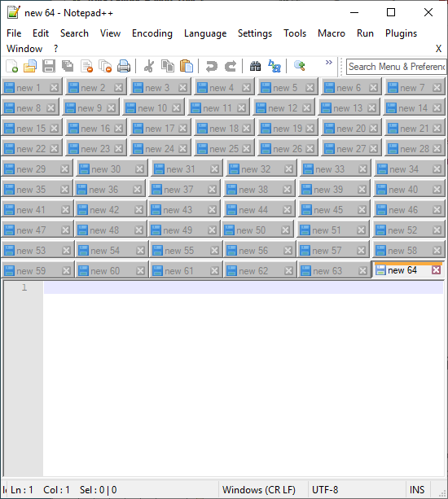
Task: Open the Plugins menu
Action: pyautogui.click(x=402, y=33)
